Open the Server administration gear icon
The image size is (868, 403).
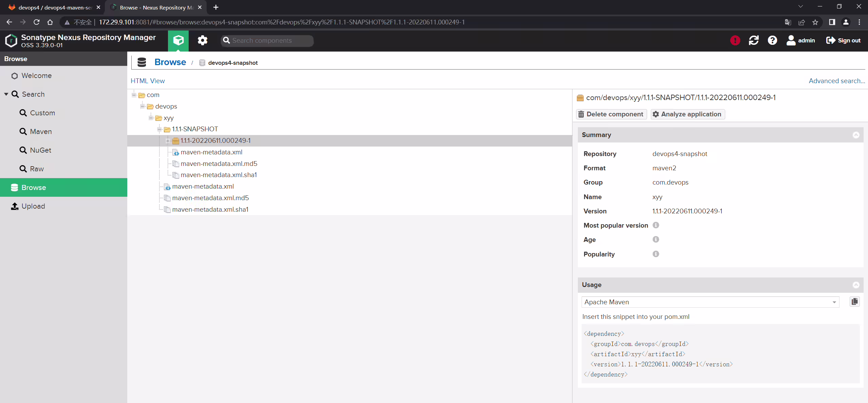tap(203, 40)
